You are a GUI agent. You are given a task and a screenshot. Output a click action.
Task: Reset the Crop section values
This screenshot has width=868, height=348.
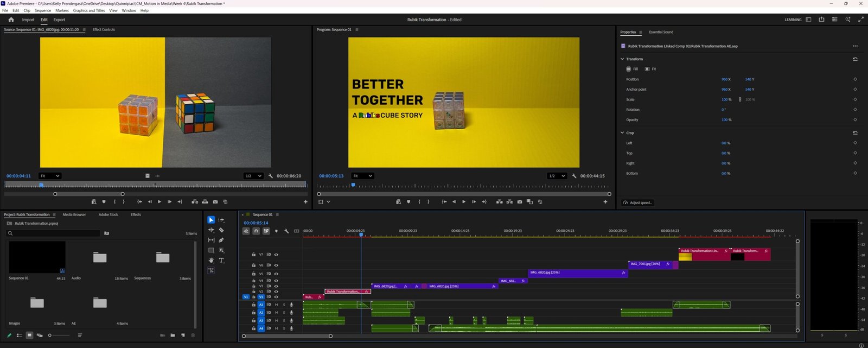coord(855,133)
